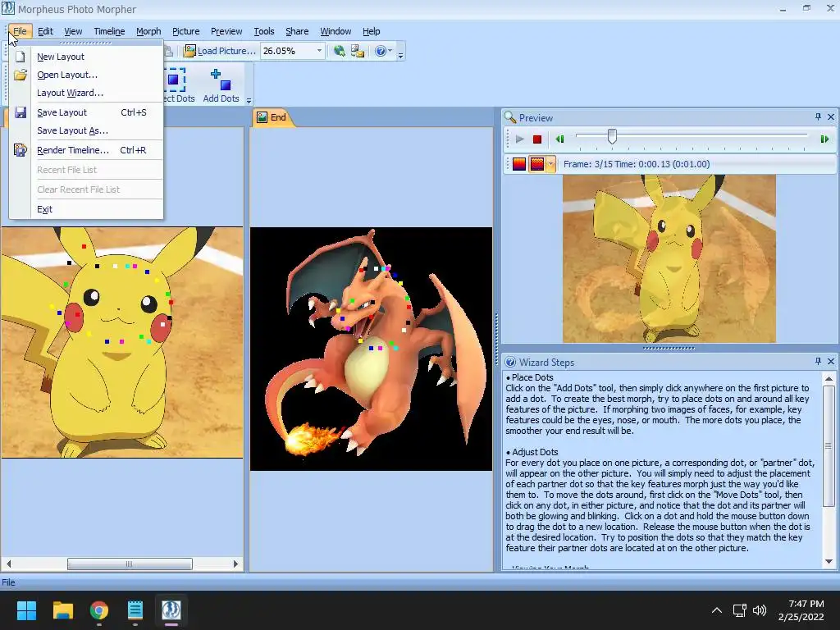Open the Timeline menu
This screenshot has width=840, height=630.
tap(109, 31)
